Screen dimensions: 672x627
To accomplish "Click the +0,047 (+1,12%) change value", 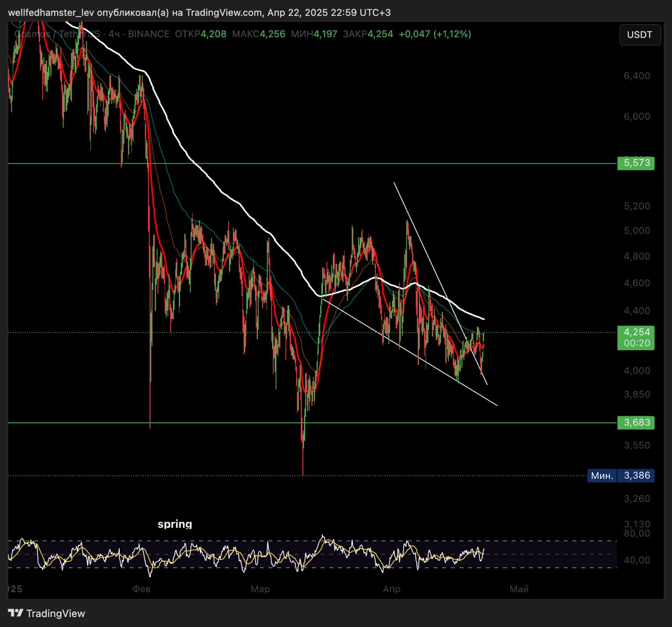I will 435,34.
